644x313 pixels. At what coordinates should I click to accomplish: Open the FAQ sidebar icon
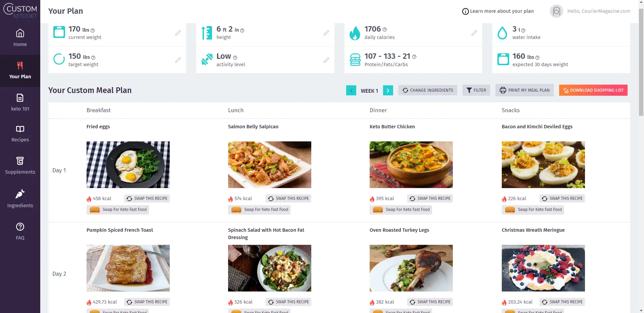tap(20, 231)
